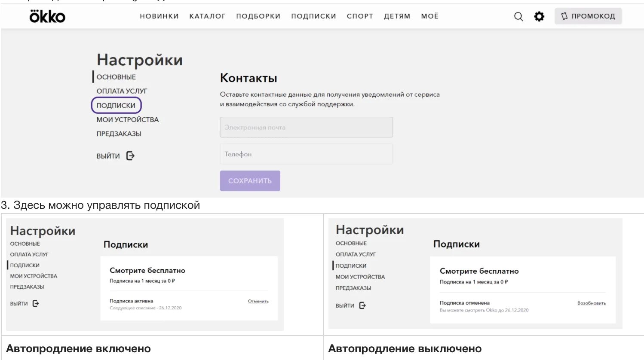Click the Контакты heading
This screenshot has height=360, width=644.
pyautogui.click(x=248, y=78)
